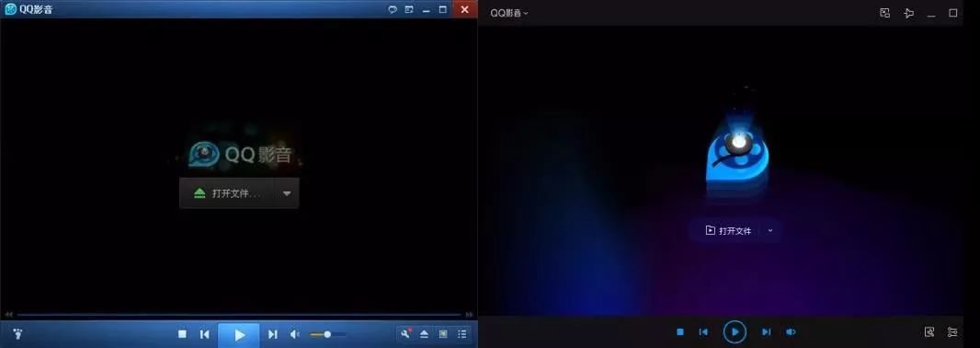This screenshot has width=980, height=348.
Task: Click the fast-forward arrows right of old seek bar
Action: point(470,314)
